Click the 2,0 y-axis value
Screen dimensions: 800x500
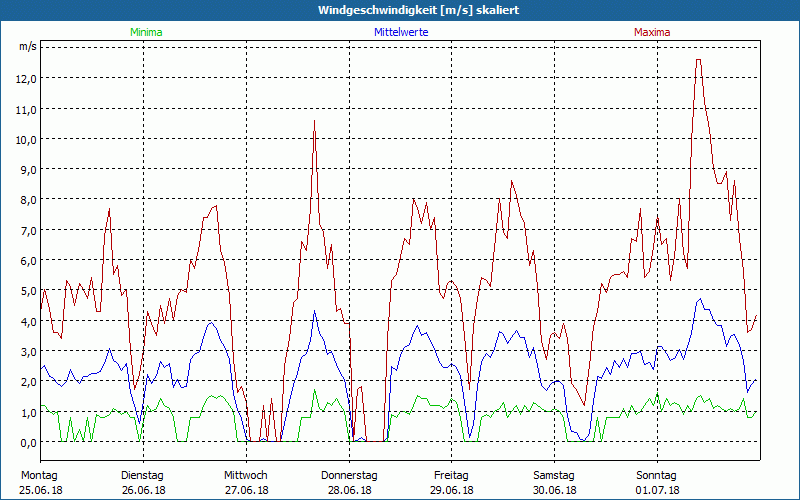[30, 382]
